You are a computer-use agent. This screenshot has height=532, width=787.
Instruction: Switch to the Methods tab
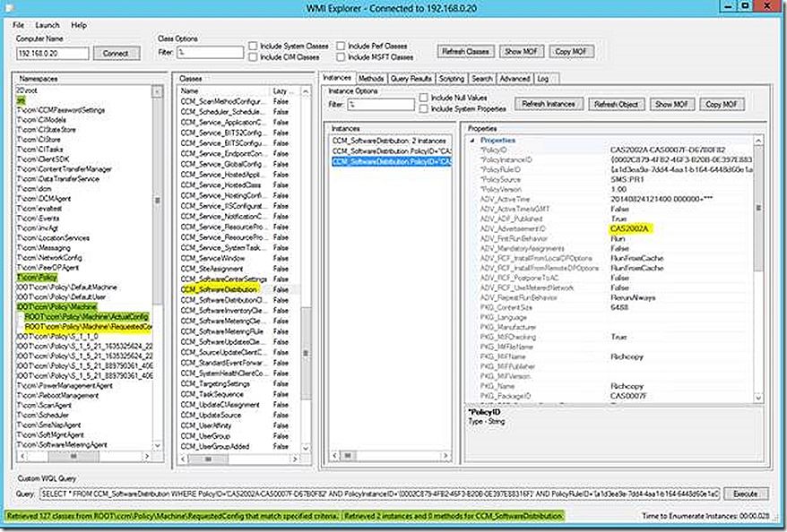coord(371,79)
